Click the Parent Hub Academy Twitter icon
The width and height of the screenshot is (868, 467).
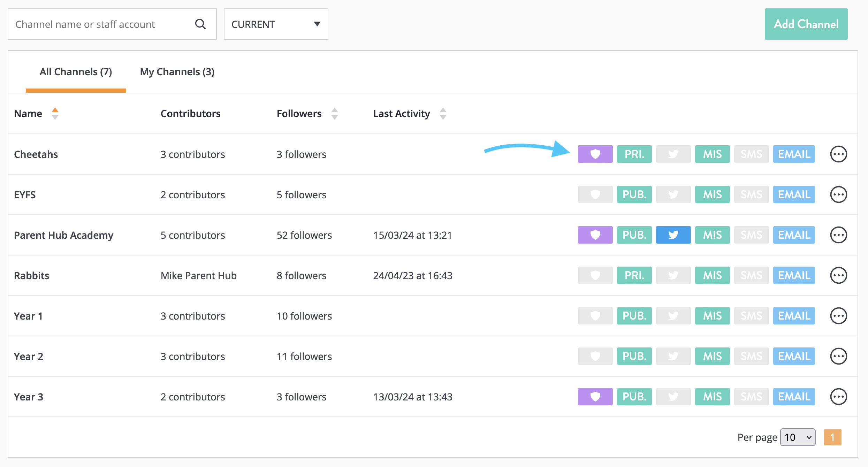(673, 235)
